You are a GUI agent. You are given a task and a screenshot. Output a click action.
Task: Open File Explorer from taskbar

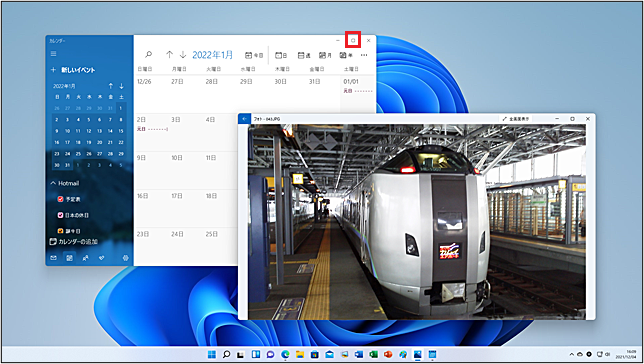tap(300, 354)
